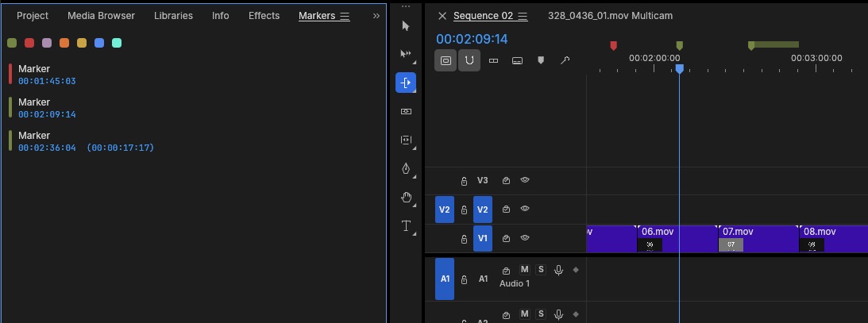Screen dimensions: 868x323
Task: Open Markers panel hamburger menu
Action: tap(345, 16)
